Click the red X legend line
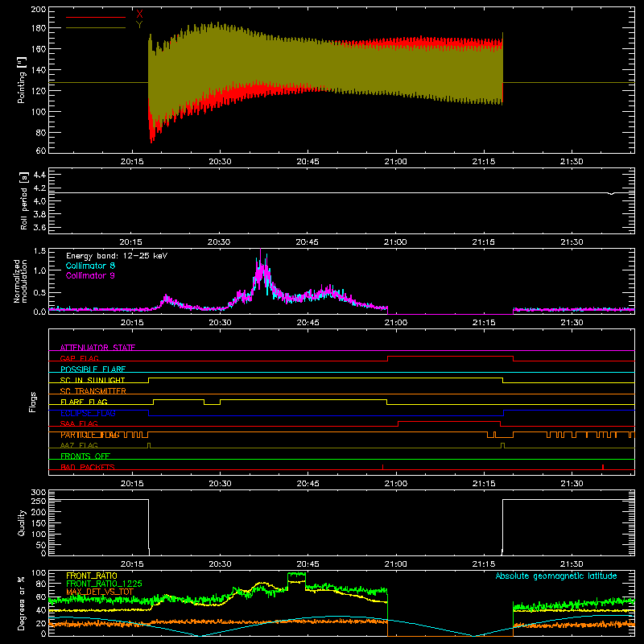Image resolution: width=644 pixels, height=644 pixels. 96,17
